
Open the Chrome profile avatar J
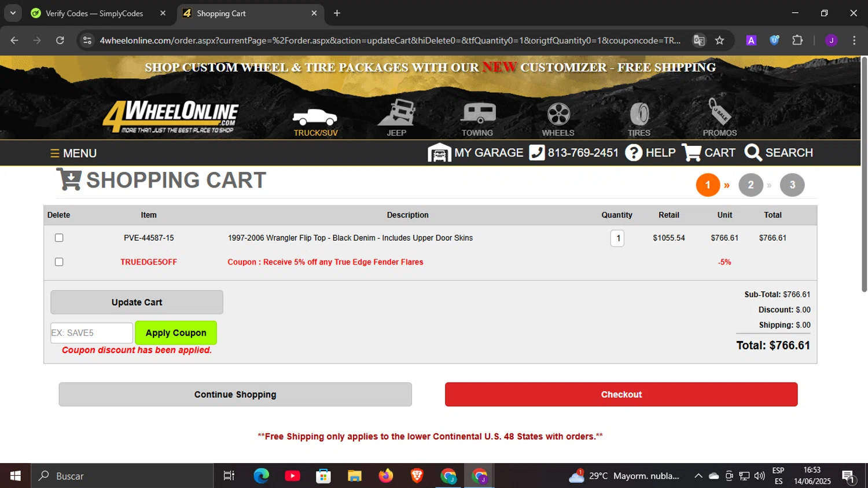click(831, 41)
